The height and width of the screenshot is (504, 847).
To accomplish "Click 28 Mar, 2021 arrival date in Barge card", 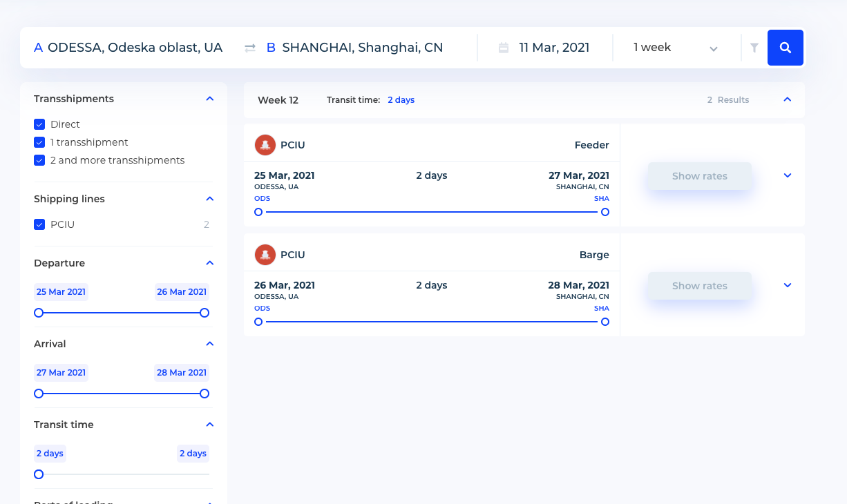I will point(579,285).
